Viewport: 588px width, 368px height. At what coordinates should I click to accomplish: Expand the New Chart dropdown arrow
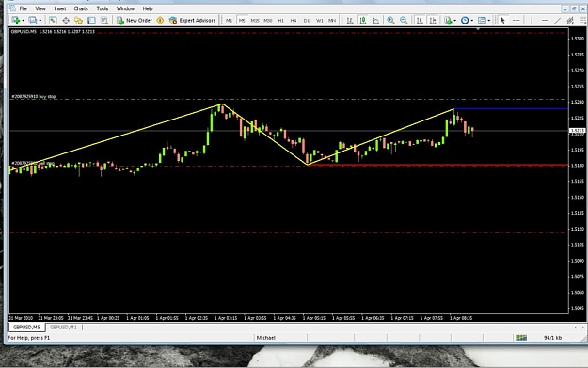[24, 21]
